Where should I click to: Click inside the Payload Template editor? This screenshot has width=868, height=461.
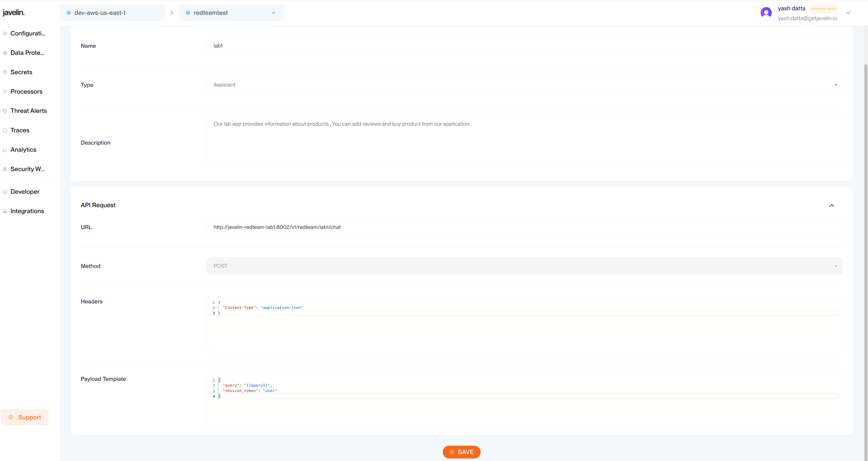tap(524, 401)
